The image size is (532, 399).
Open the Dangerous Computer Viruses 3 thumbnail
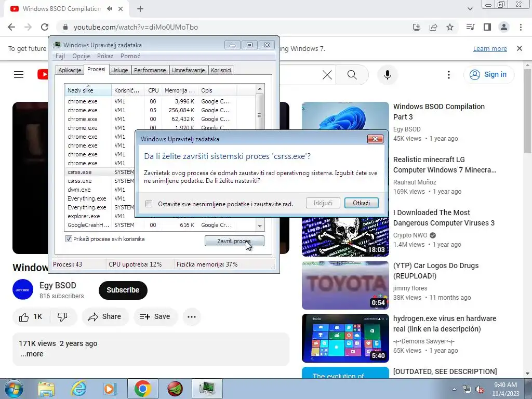tap(345, 236)
